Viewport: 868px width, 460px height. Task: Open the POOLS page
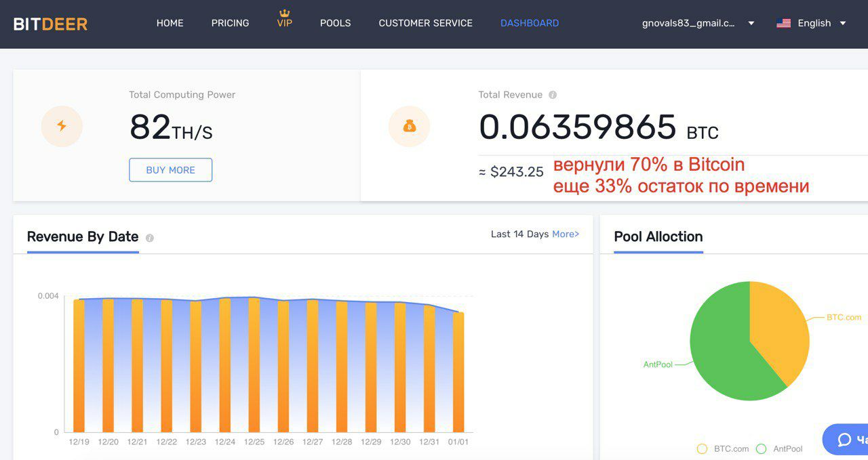click(335, 23)
